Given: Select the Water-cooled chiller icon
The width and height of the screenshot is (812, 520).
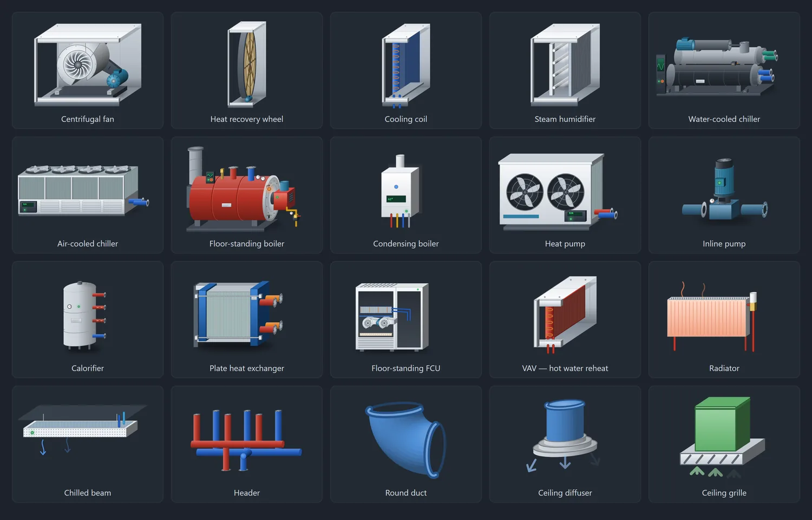Looking at the screenshot, I should (x=717, y=67).
